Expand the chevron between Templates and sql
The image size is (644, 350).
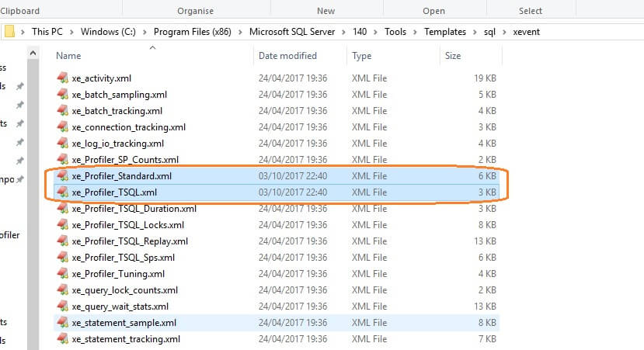(472, 32)
